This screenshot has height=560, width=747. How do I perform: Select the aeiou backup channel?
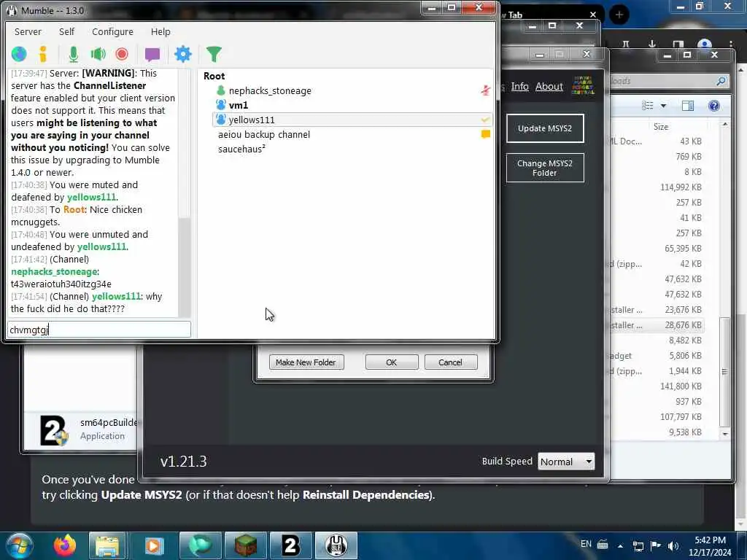[264, 135]
